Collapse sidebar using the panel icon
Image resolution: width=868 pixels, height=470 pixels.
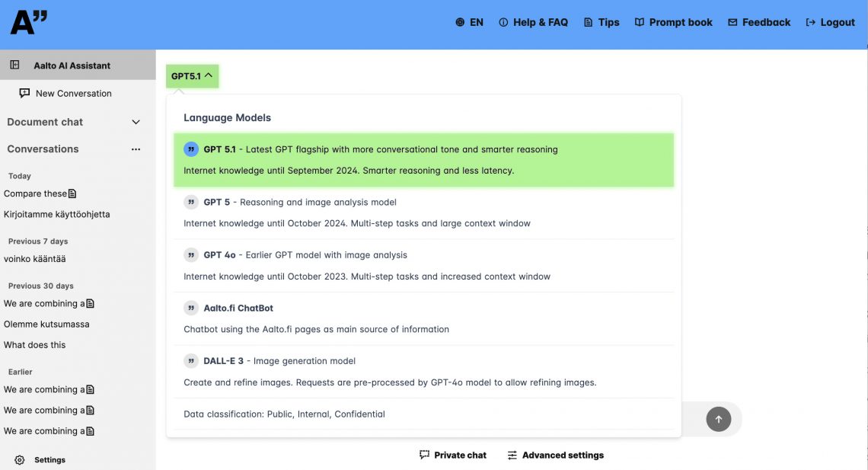tap(14, 66)
